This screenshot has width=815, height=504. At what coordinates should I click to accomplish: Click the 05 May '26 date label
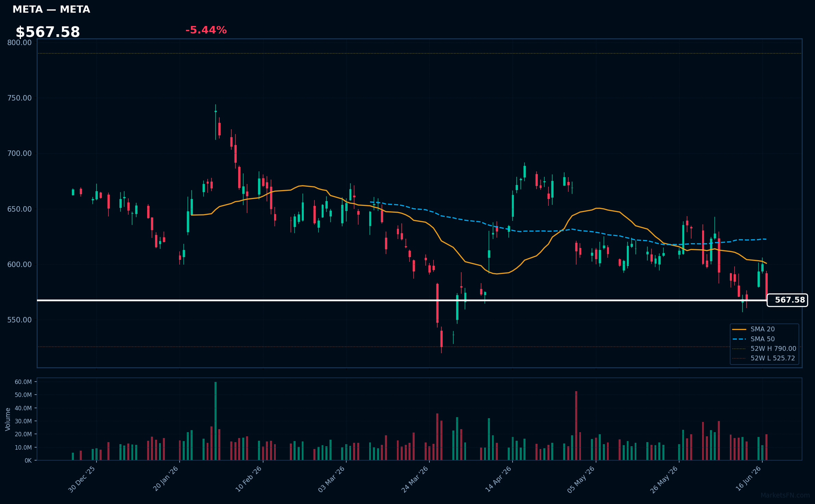click(x=581, y=479)
